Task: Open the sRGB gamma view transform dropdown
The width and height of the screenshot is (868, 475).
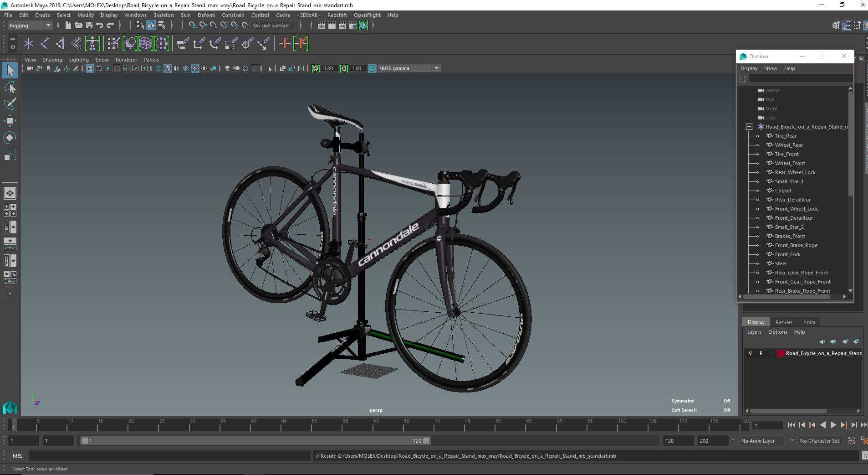Action: coord(409,68)
